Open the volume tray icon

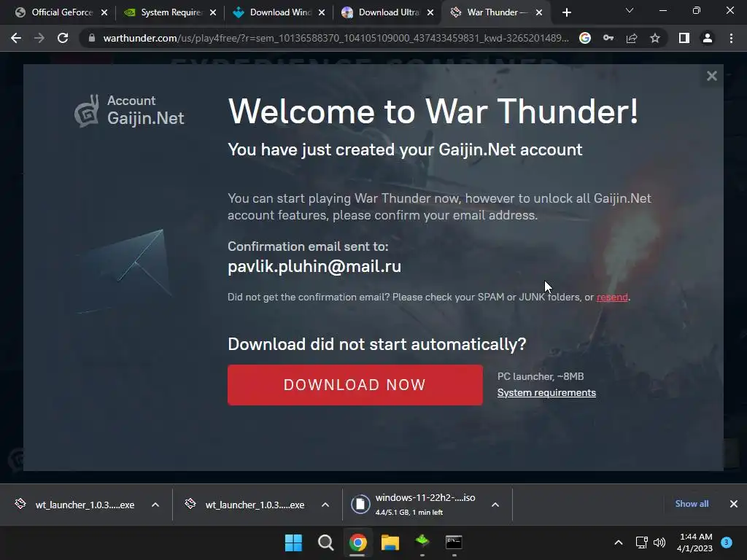pos(659,542)
